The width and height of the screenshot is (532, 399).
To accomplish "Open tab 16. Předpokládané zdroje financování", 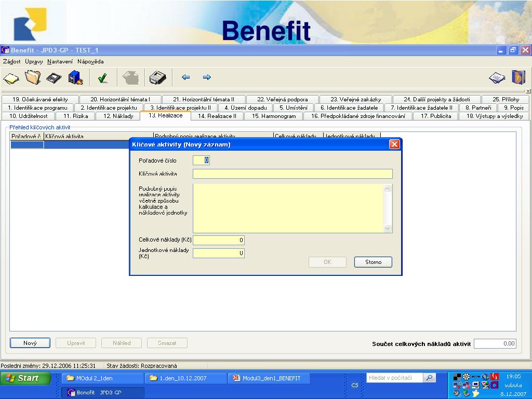I will point(358,116).
